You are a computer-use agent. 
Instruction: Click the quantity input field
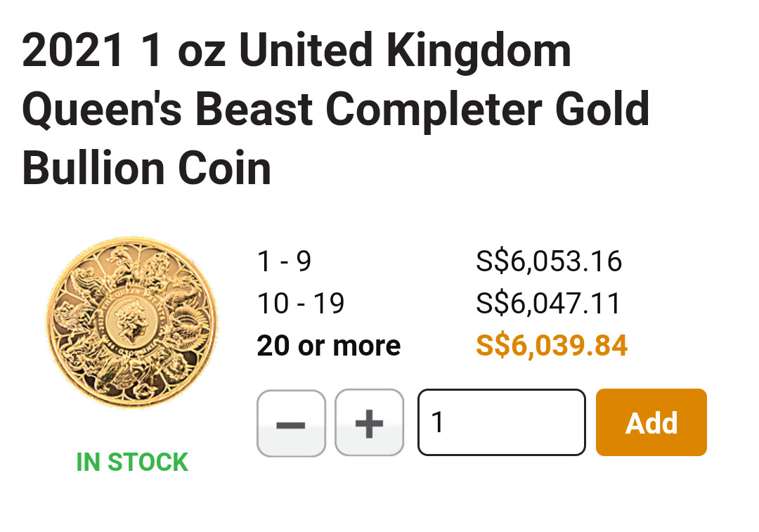tap(502, 422)
